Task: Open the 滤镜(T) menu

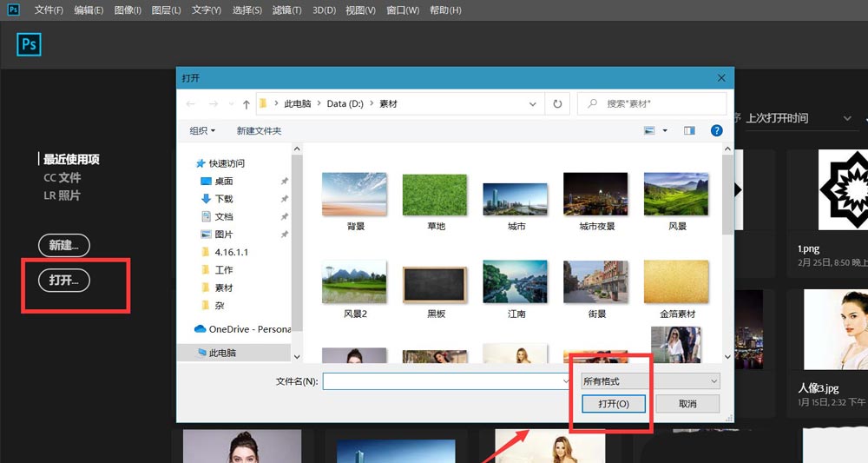Action: pos(286,10)
